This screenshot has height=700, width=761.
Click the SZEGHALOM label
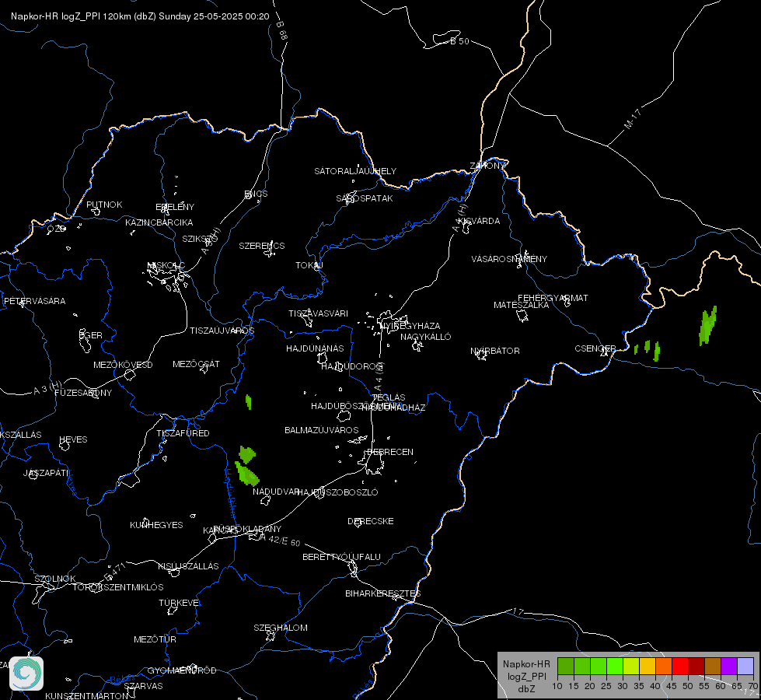(x=281, y=628)
